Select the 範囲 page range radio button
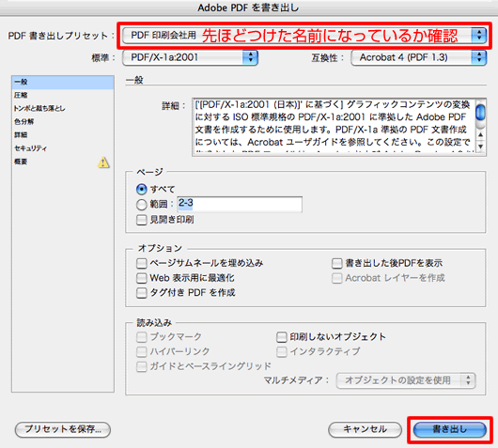Screen dimensions: 498x448 [x=141, y=204]
